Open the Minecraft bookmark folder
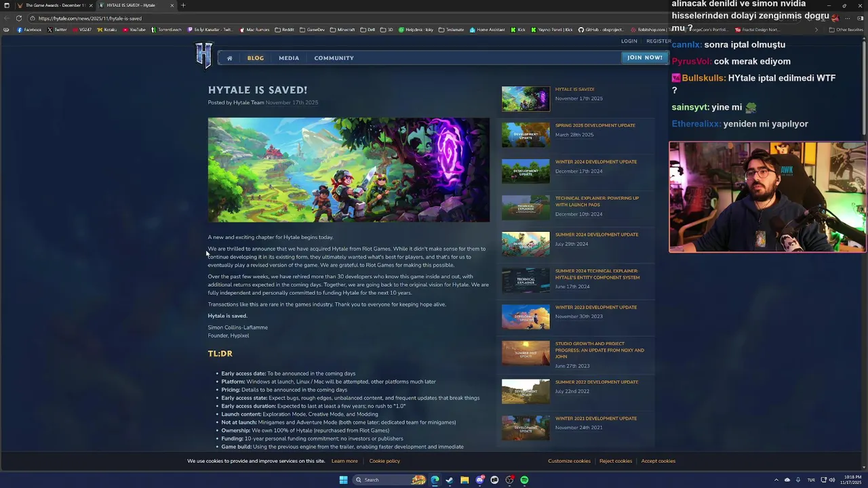 click(342, 30)
